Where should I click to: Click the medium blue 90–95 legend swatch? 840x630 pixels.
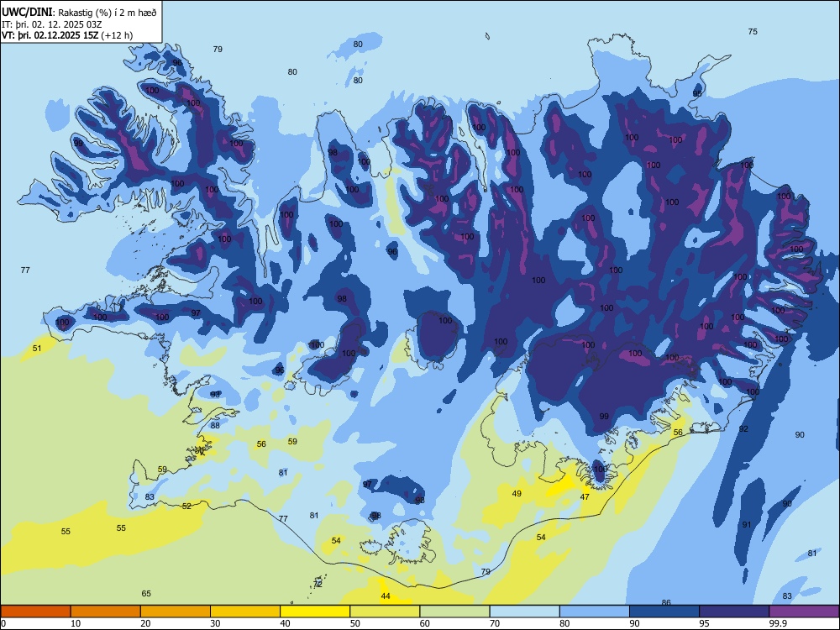[x=664, y=612]
